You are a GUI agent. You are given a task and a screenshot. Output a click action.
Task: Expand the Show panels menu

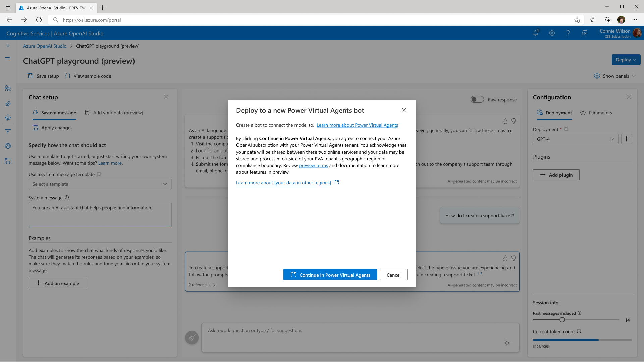pos(615,76)
